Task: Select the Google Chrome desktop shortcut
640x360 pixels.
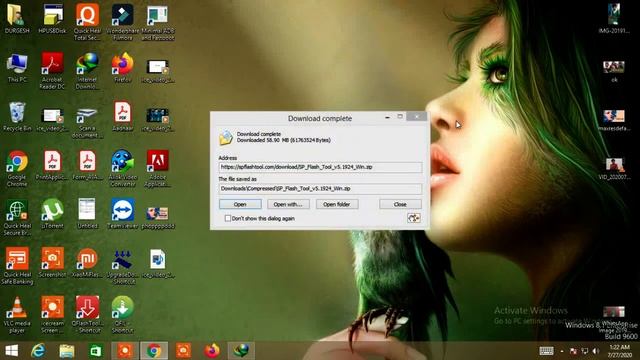Action: [17, 162]
